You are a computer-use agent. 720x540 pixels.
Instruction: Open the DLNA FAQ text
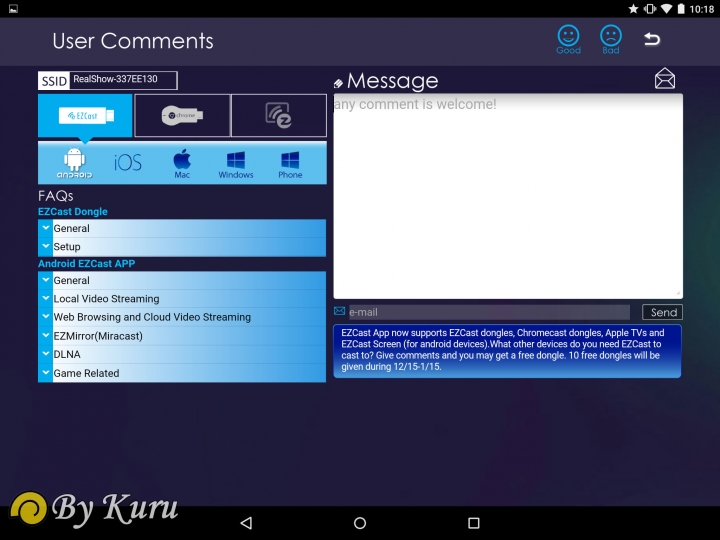67,354
